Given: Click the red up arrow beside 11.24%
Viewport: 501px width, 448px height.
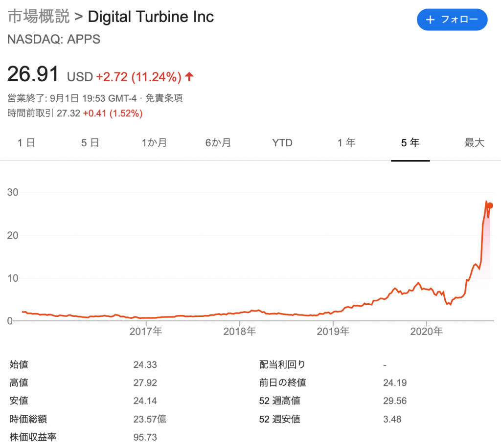Looking at the screenshot, I should pos(189,76).
